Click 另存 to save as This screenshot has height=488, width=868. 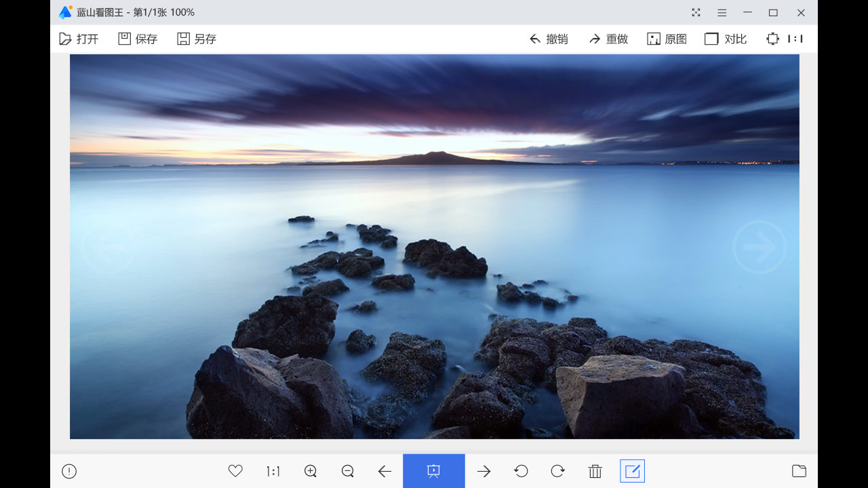coord(197,39)
